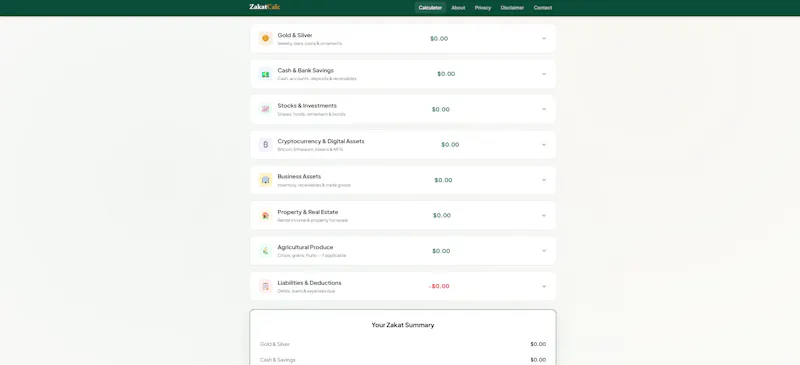Click 'Bitcoin, Ethereum, tokens & NFTs' subtitle

(310, 150)
